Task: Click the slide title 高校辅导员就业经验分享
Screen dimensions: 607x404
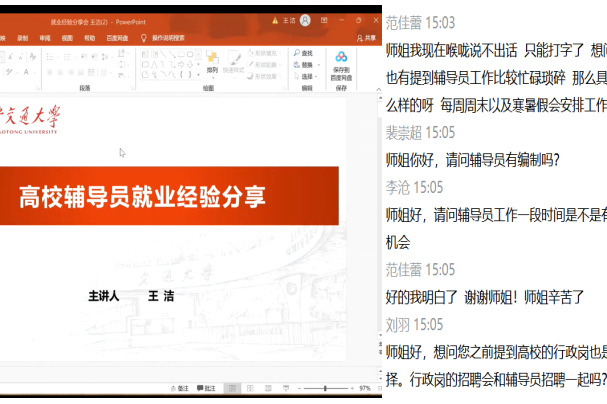Action: click(x=145, y=196)
